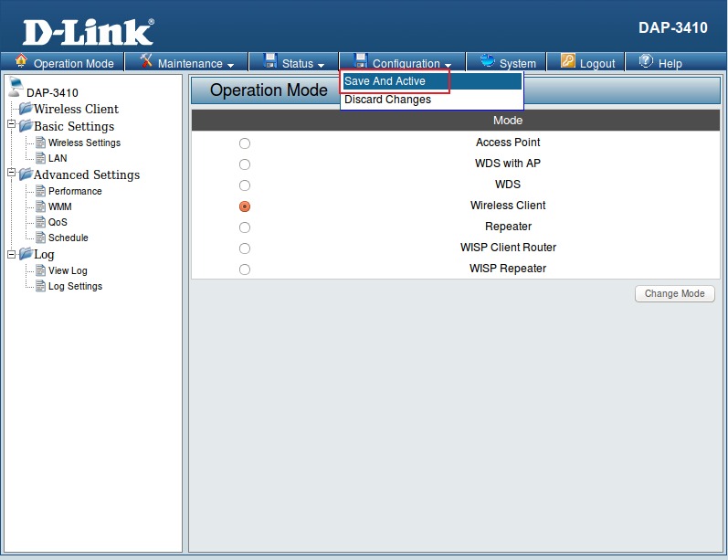Choose Save And Active from the menu

click(x=385, y=81)
